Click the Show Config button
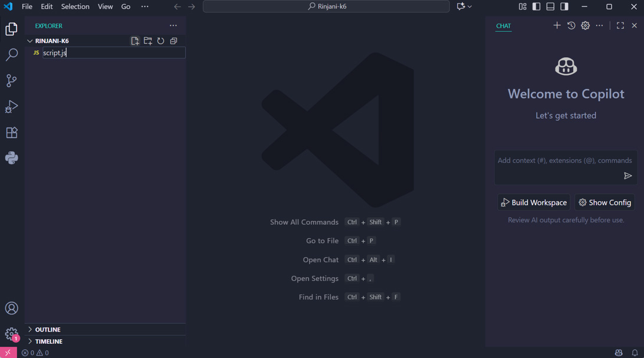 point(604,202)
